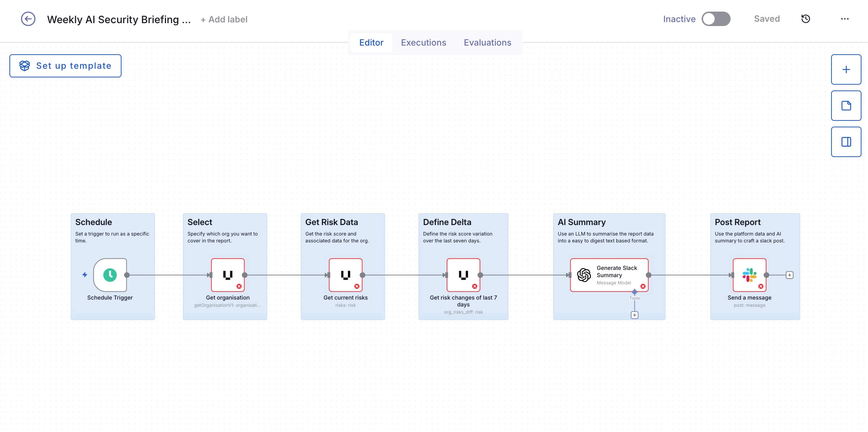Click the sticky note icon in sidebar
Screen dimensions: 868x432
coord(846,105)
